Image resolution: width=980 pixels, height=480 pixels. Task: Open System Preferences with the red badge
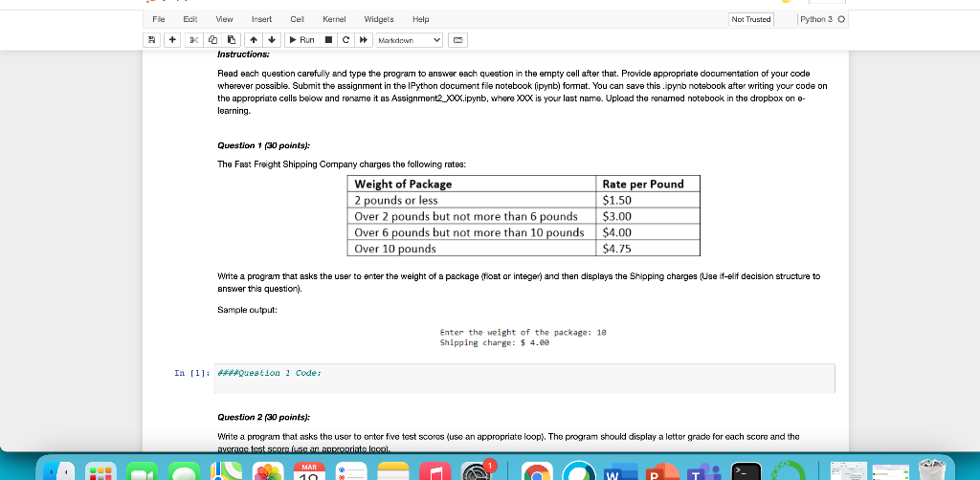click(479, 469)
